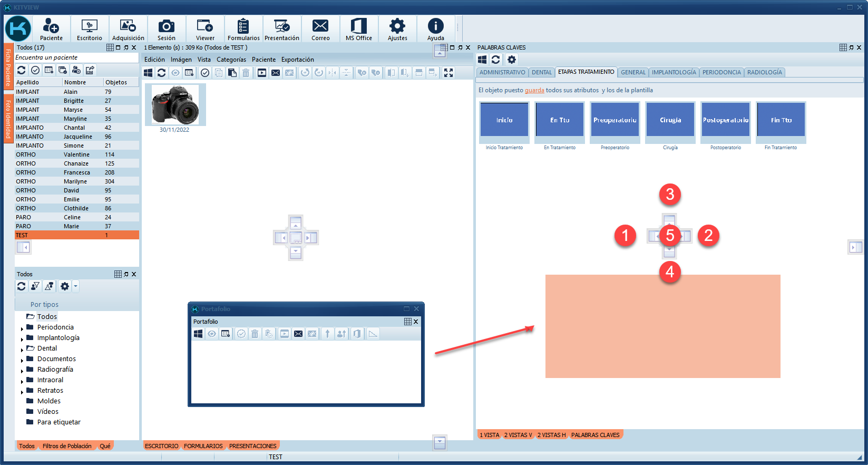Click the blue Inicio Tratamiento tile

(x=504, y=120)
